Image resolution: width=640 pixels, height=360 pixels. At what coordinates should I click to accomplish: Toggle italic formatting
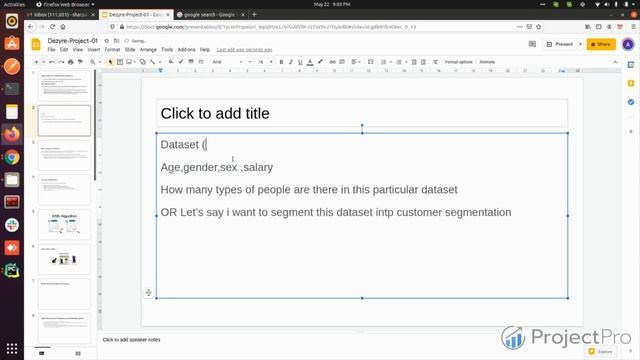coord(291,62)
